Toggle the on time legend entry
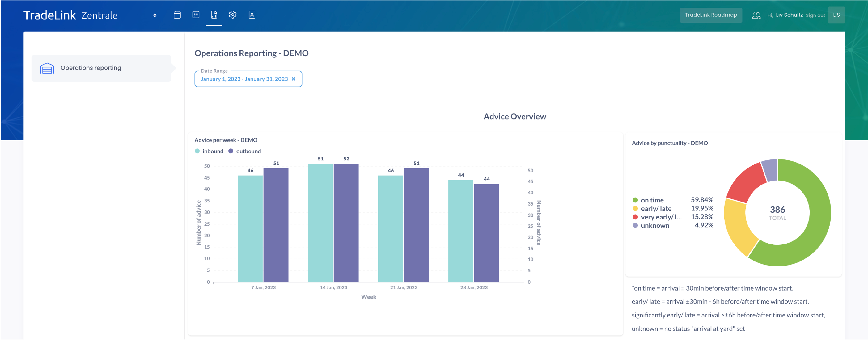Viewport: 868px width, 340px height. coord(652,200)
